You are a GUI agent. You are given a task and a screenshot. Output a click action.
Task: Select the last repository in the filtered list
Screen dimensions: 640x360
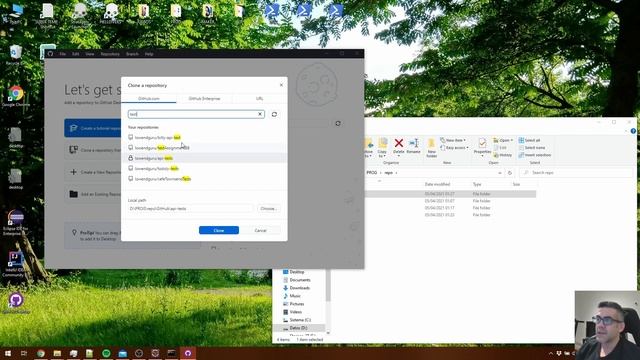204,179
